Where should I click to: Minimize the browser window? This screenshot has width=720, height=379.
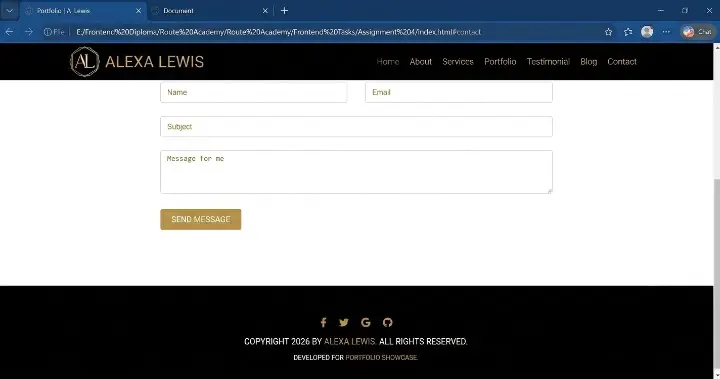click(x=661, y=11)
